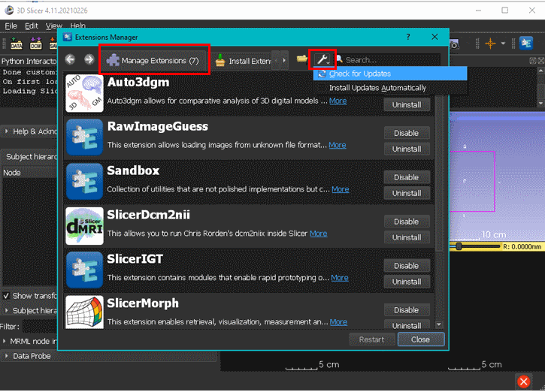Click the back arrow in Extensions Manager
This screenshot has height=392, width=545.
(x=70, y=60)
